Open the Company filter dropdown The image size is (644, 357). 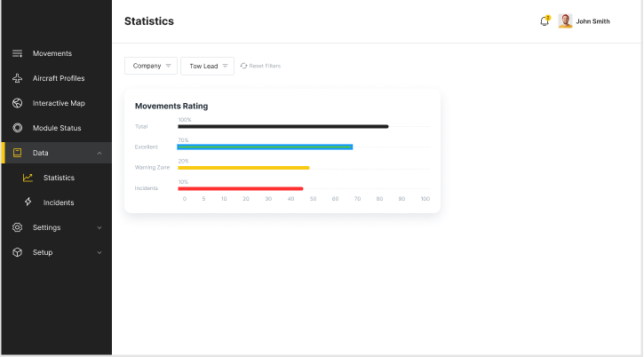coord(151,66)
